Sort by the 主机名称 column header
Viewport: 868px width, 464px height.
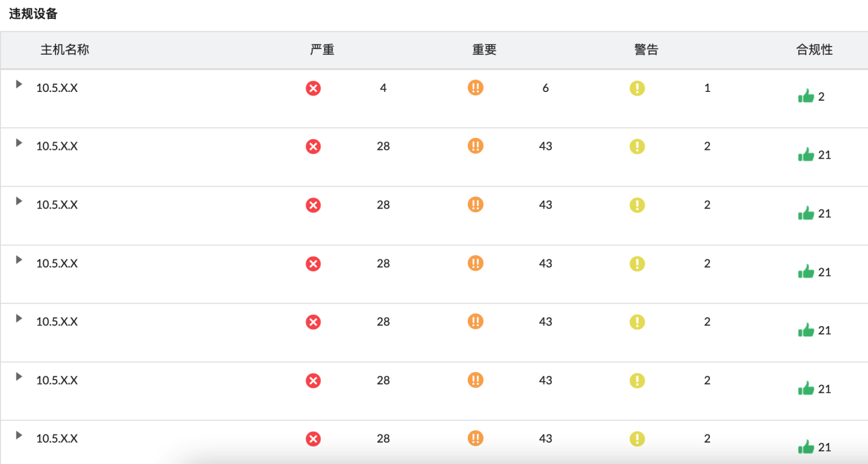(x=65, y=50)
